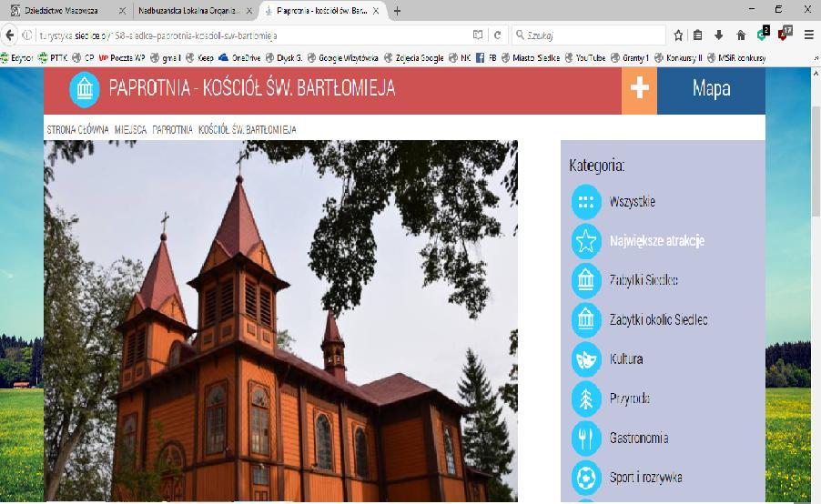Reload the current page

(497, 35)
